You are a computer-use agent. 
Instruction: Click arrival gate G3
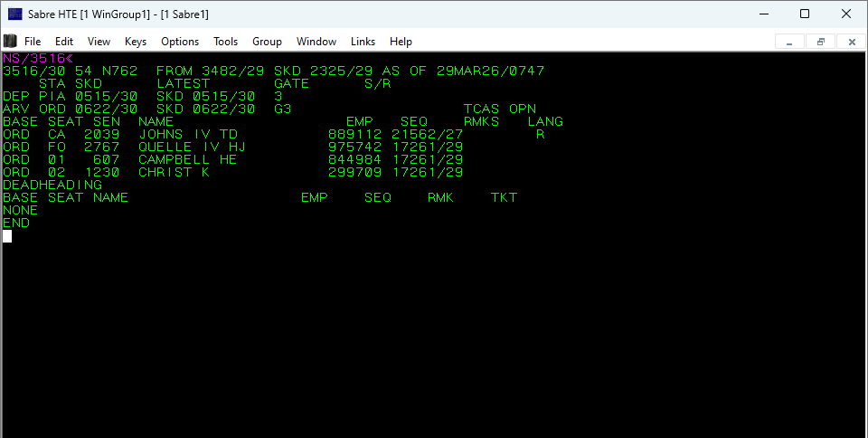tap(282, 109)
